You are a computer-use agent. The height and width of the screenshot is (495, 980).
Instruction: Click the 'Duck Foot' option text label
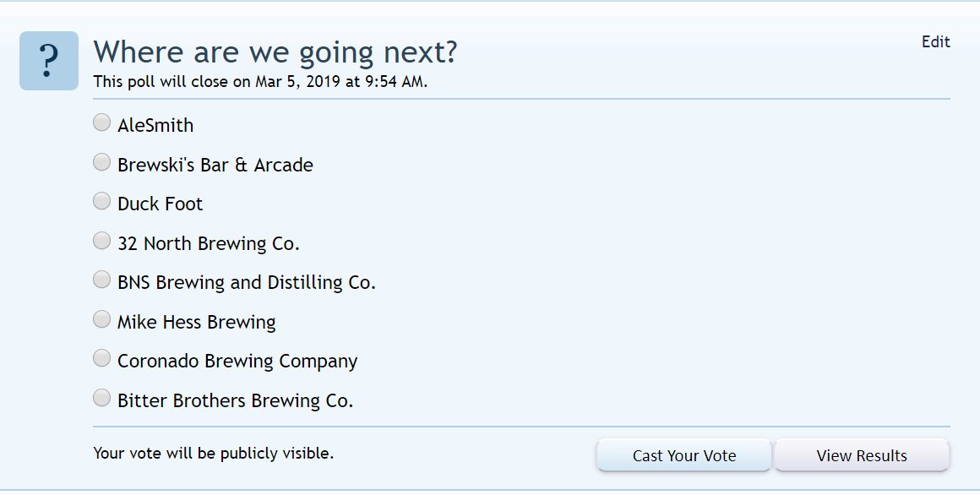click(x=160, y=204)
